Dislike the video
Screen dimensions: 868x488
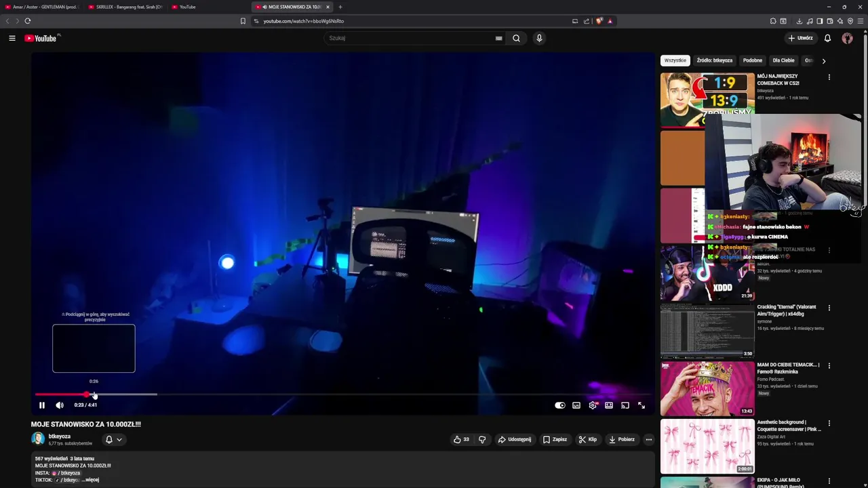482,439
